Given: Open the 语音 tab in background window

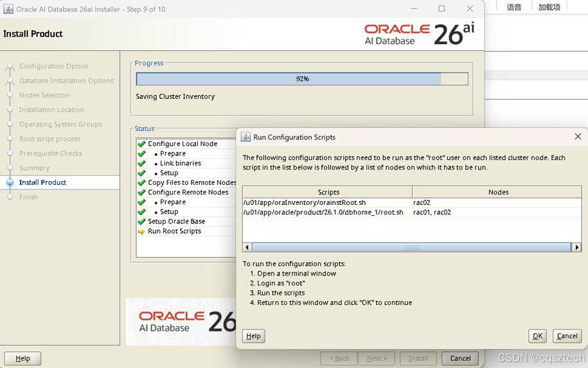Looking at the screenshot, I should pyautogui.click(x=513, y=7).
